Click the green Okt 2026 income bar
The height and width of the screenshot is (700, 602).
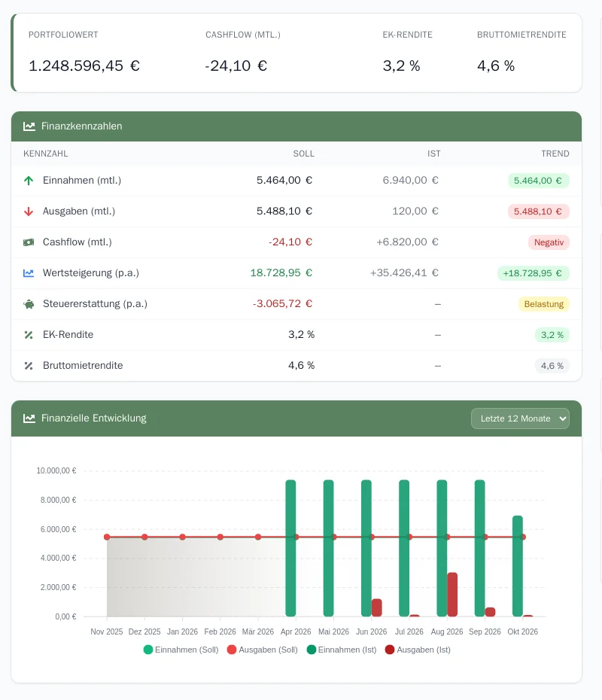point(518,566)
